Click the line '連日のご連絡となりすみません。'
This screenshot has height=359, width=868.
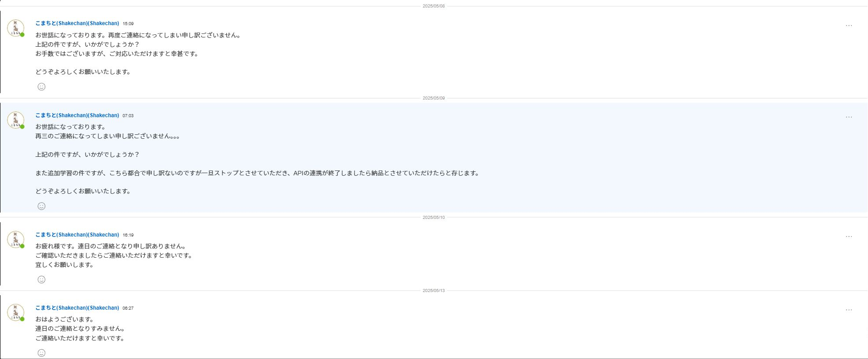(x=80, y=329)
